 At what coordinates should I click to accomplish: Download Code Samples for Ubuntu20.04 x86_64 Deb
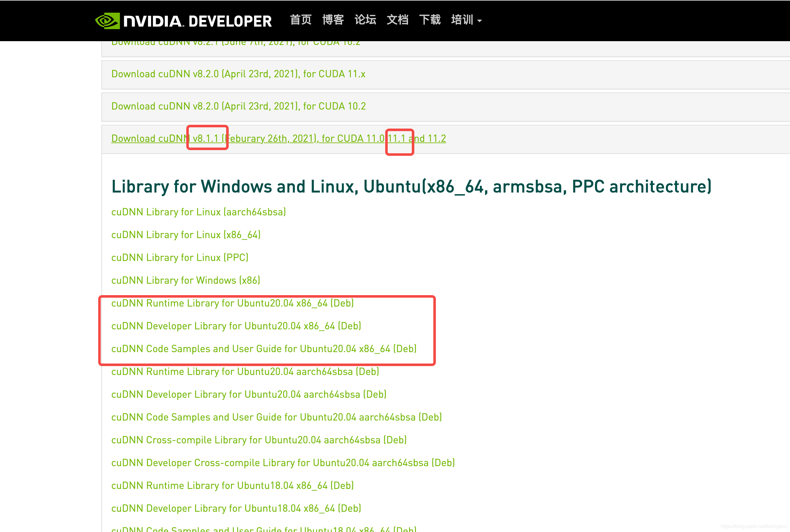[264, 349]
